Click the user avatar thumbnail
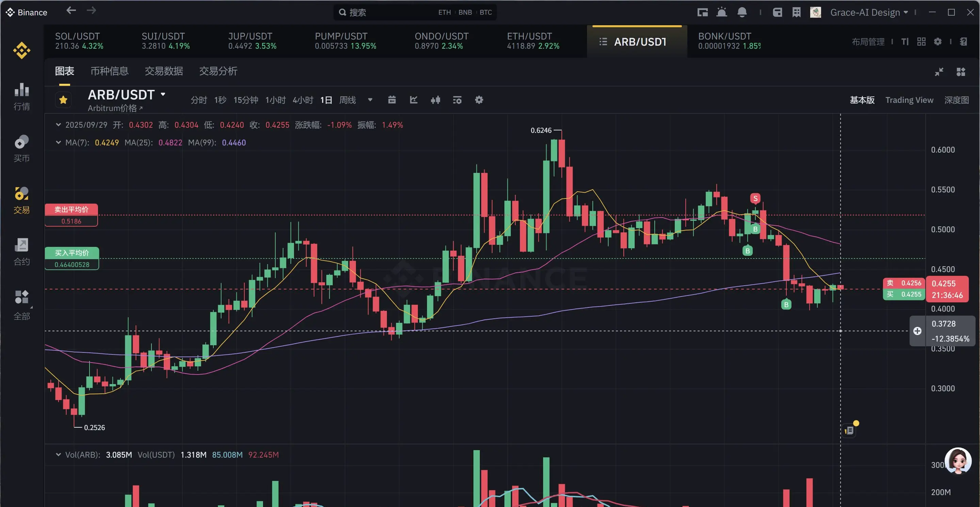980x507 pixels. coord(815,12)
